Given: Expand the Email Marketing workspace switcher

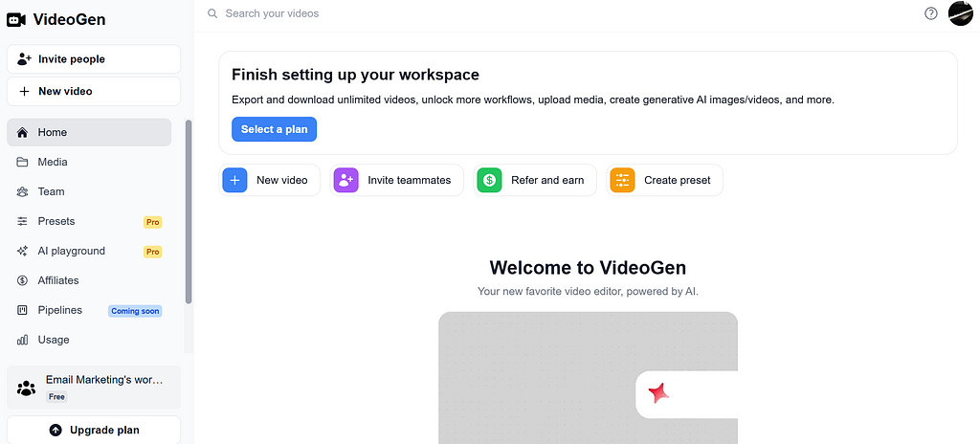Looking at the screenshot, I should [x=93, y=388].
